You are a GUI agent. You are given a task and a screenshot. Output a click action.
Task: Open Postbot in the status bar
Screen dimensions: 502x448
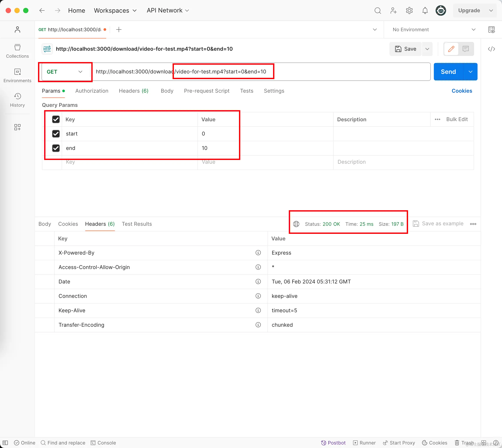[333, 443]
